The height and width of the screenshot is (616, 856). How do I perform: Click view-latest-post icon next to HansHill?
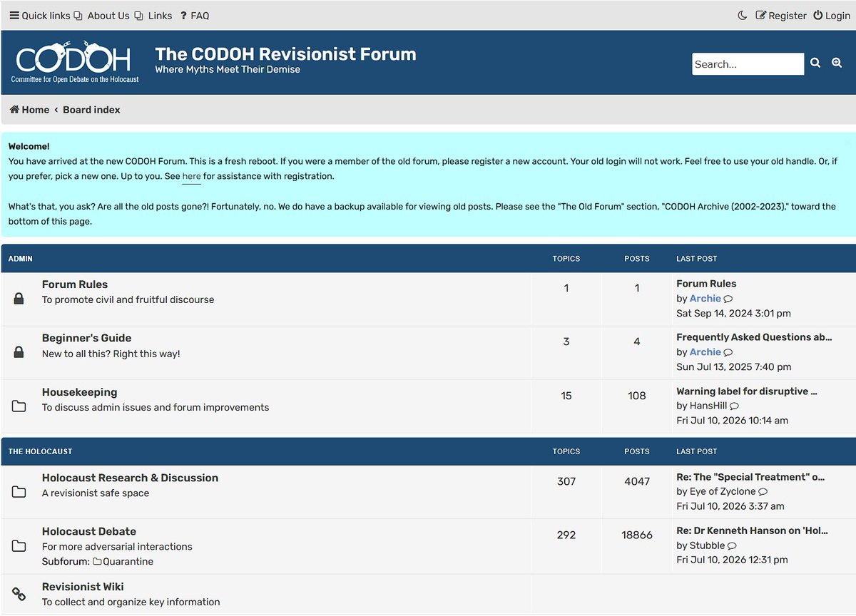(735, 406)
